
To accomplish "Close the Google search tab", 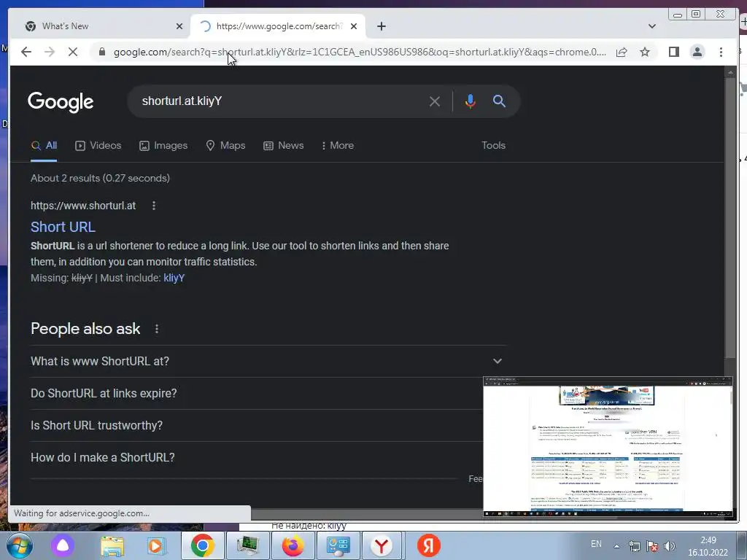I will coord(354,26).
